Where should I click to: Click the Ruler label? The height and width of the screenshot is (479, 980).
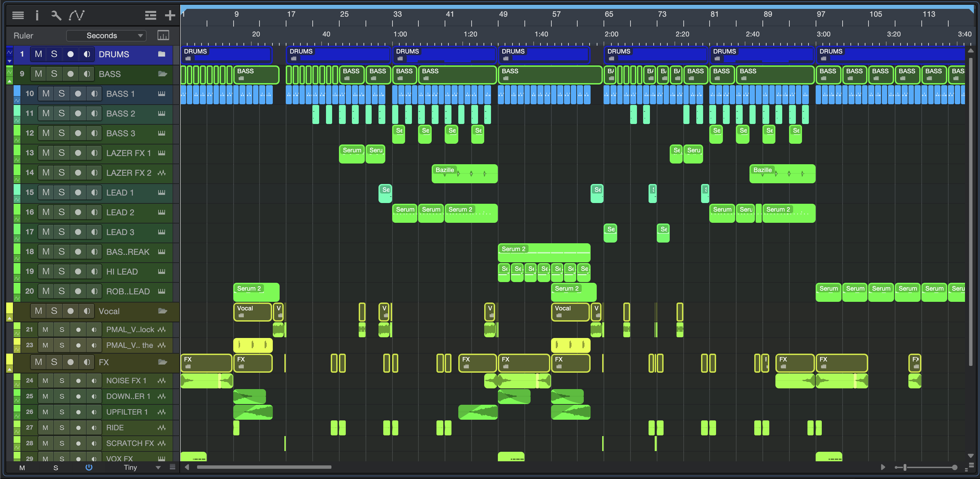coord(23,35)
